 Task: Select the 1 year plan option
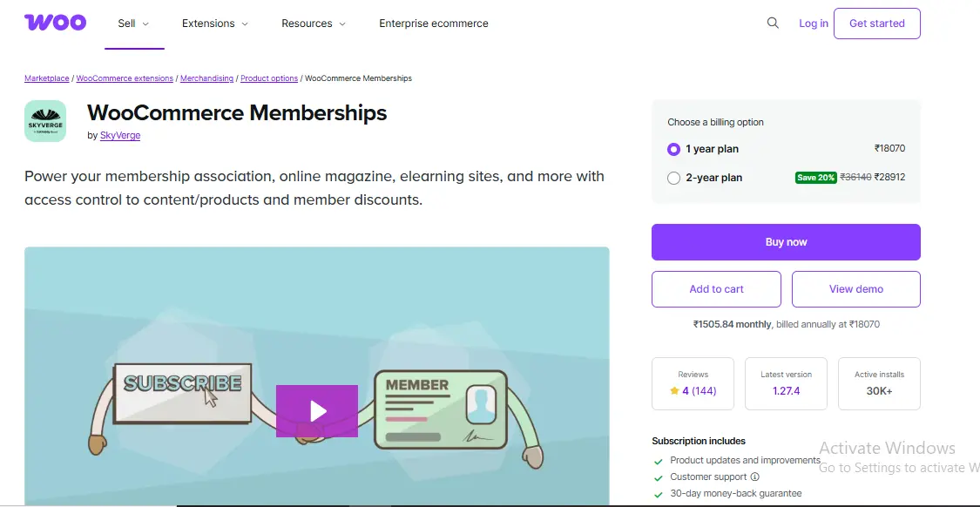(673, 149)
